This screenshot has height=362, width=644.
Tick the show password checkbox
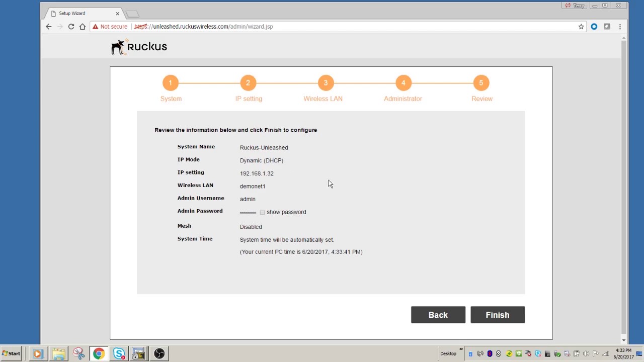point(262,212)
